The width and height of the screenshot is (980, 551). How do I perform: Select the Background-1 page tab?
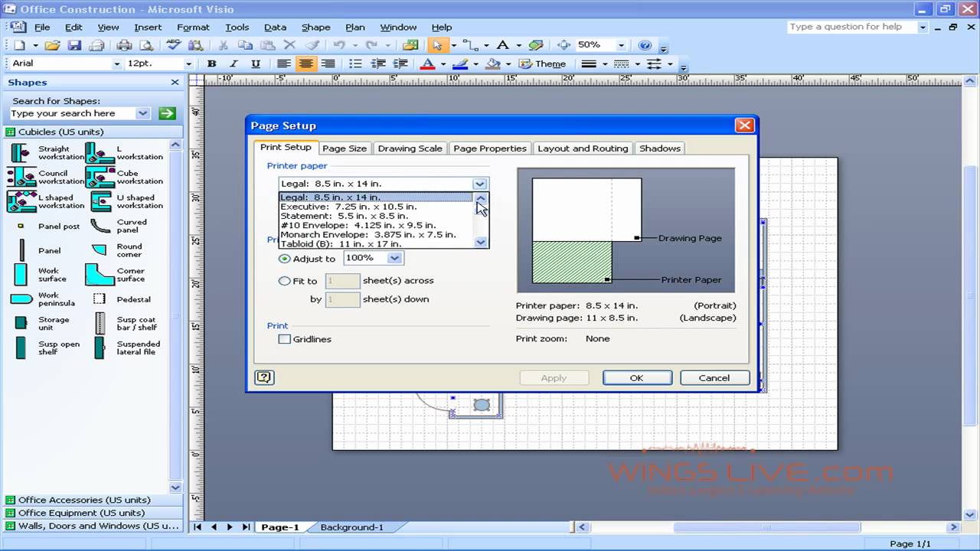[x=351, y=527]
